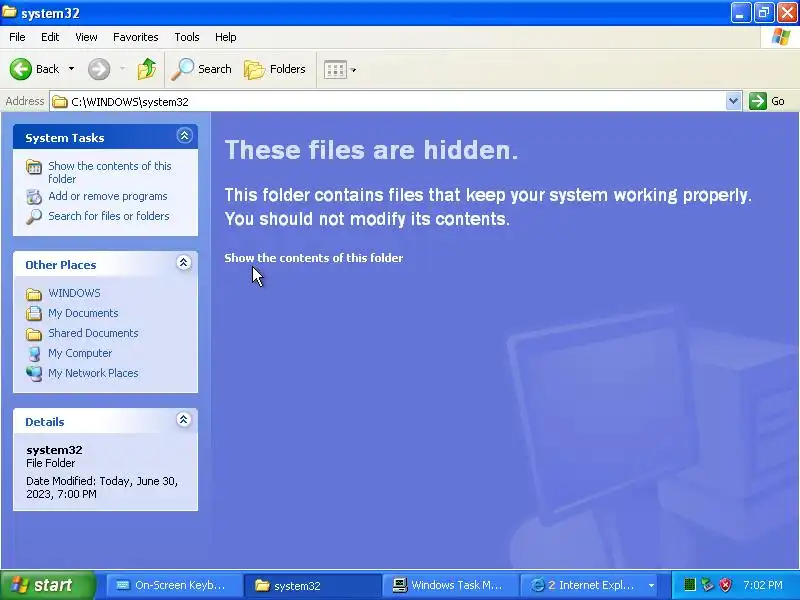Open the Back history dropdown arrow

(x=71, y=69)
